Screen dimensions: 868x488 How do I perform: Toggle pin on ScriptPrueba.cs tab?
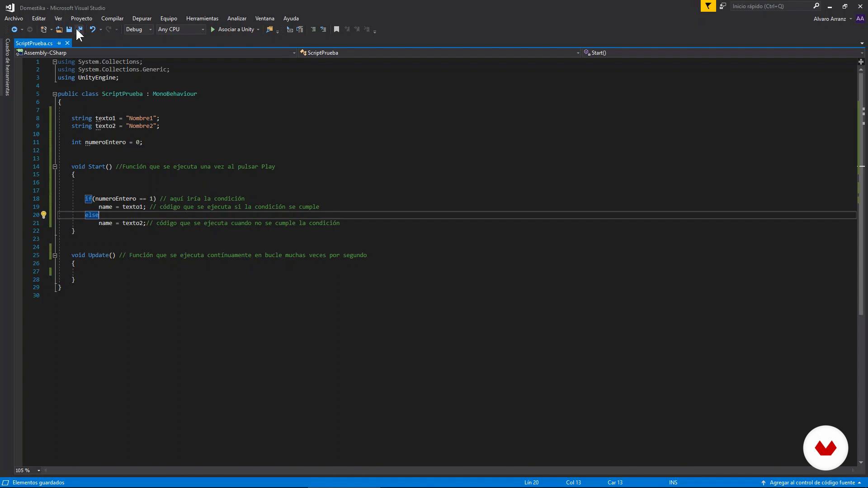(59, 43)
